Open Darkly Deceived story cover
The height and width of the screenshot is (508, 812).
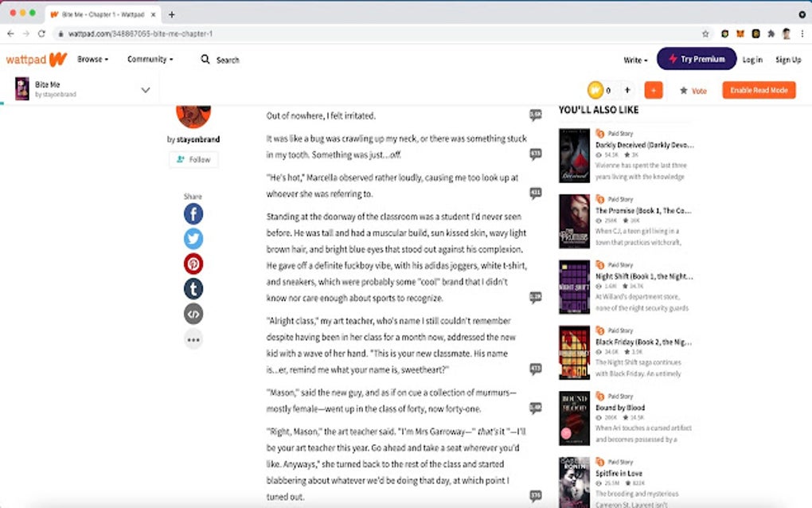coord(574,156)
